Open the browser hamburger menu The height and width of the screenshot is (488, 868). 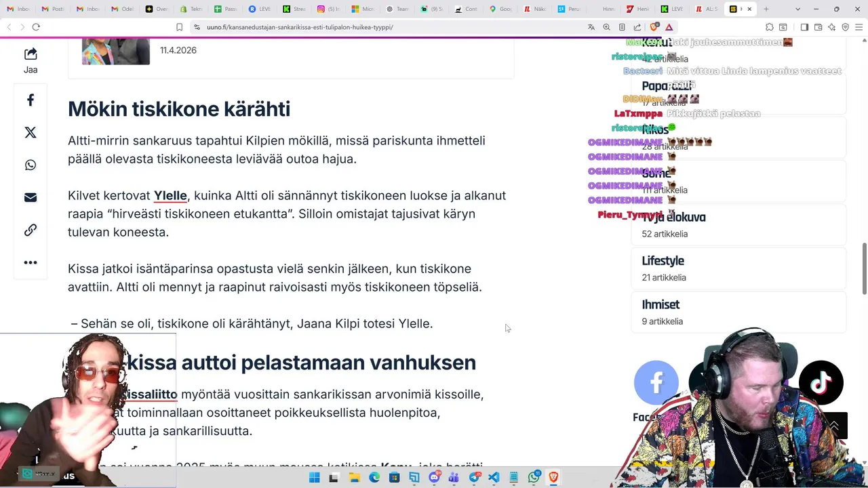[x=859, y=27]
